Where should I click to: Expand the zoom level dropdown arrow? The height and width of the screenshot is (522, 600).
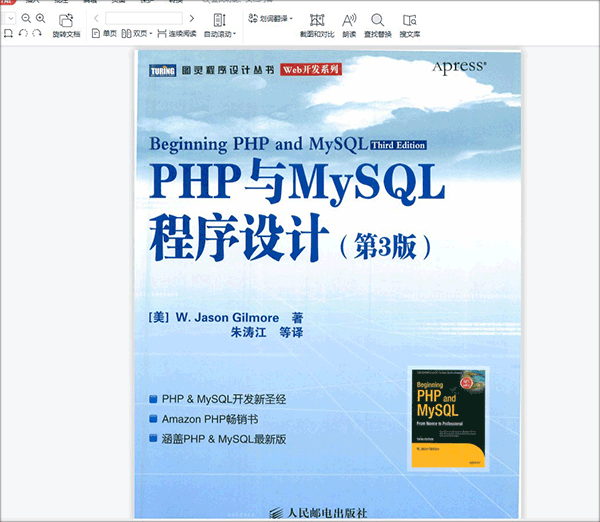[x=9, y=18]
